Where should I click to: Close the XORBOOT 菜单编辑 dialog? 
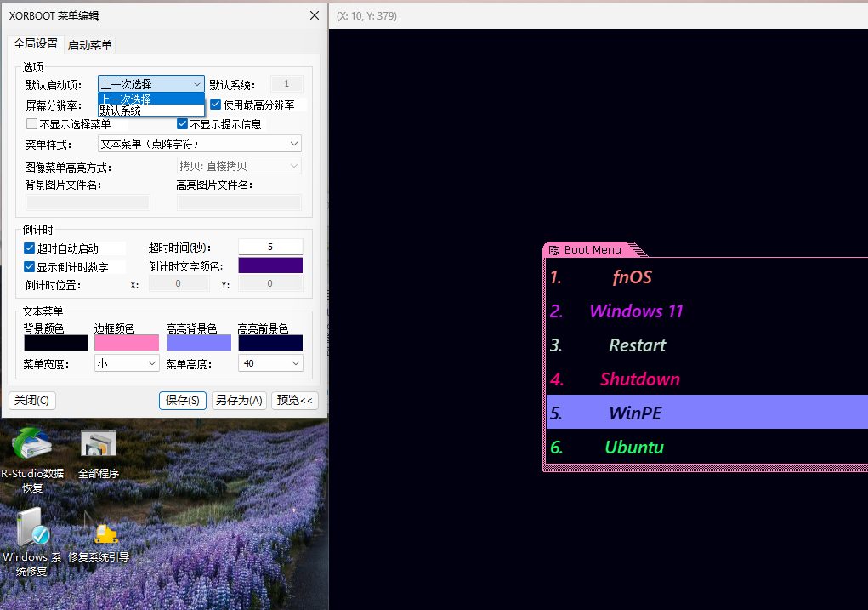(315, 15)
